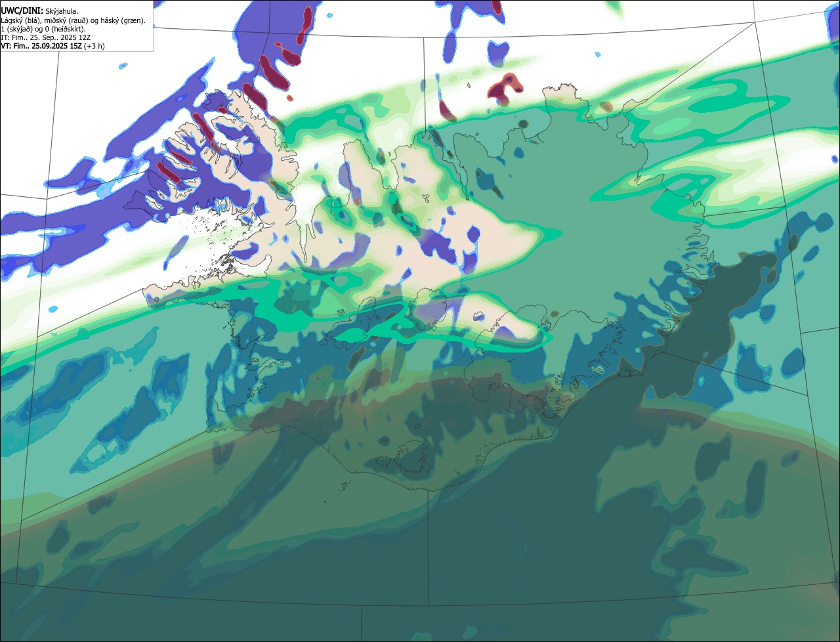
Task: Click the 'Lágský (blá), miðský (rauð)' legend line
Action: coord(73,20)
